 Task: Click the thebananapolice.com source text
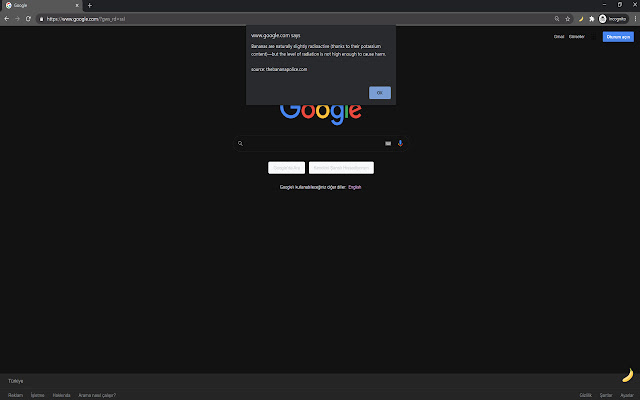(x=287, y=69)
